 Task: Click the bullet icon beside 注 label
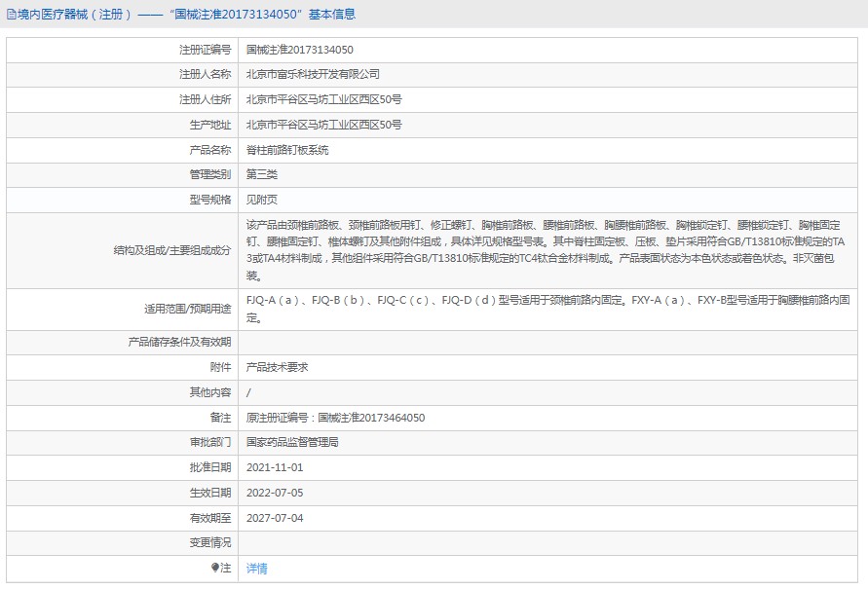pyautogui.click(x=215, y=568)
